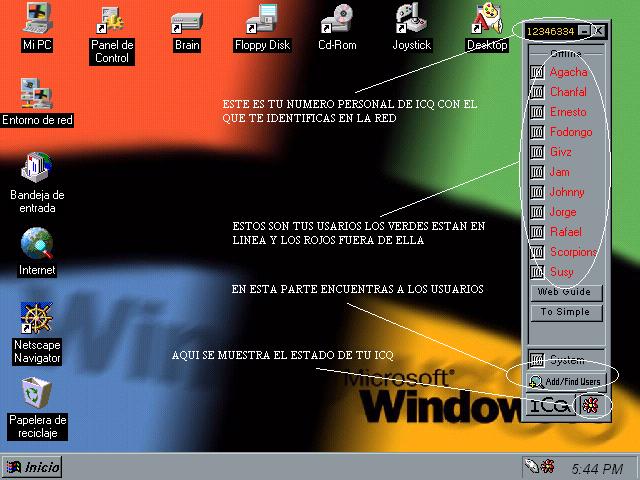
Task: Click the message icon beside Rafael
Action: (x=537, y=232)
